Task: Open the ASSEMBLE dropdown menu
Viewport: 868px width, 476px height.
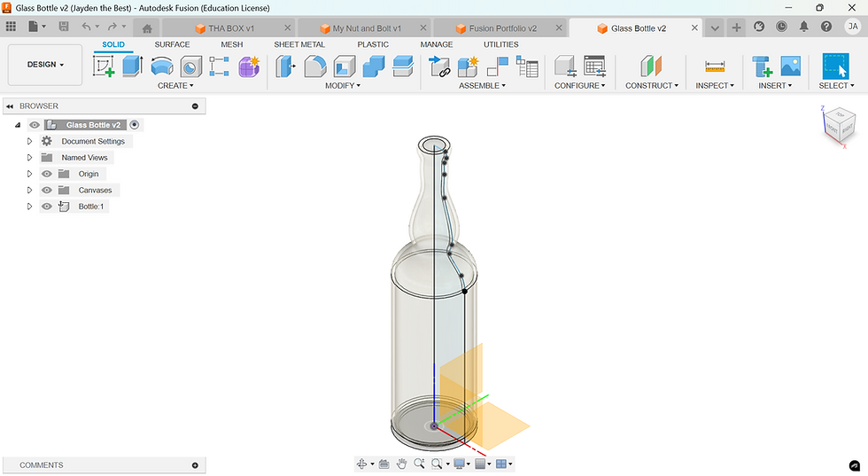Action: pyautogui.click(x=482, y=85)
